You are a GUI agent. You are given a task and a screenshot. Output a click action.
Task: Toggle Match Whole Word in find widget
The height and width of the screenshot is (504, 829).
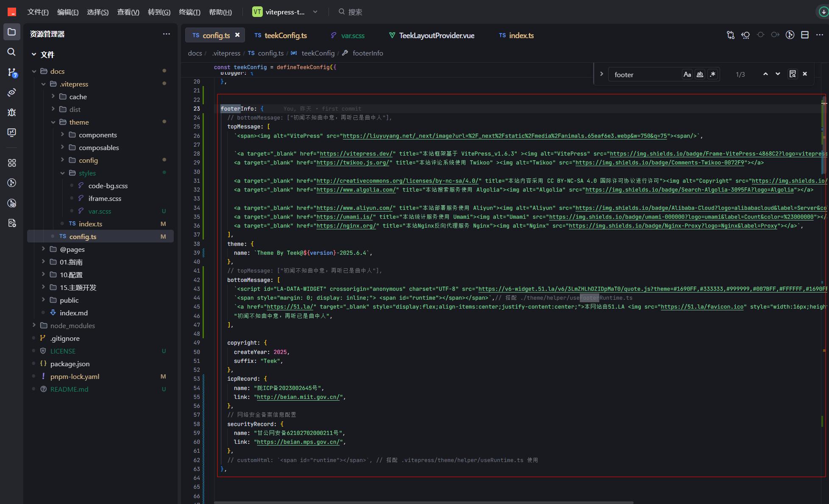click(x=700, y=75)
